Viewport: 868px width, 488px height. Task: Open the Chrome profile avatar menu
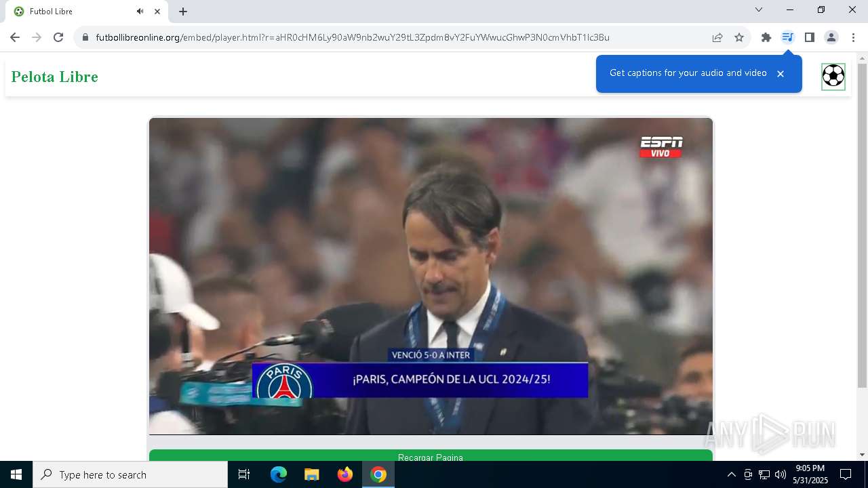[x=831, y=37]
